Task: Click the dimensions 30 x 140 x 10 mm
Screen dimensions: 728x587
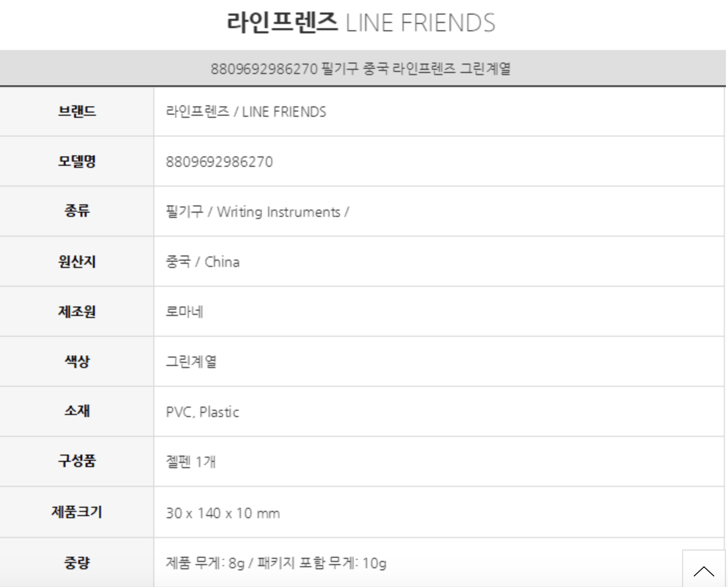Action: coord(223,513)
